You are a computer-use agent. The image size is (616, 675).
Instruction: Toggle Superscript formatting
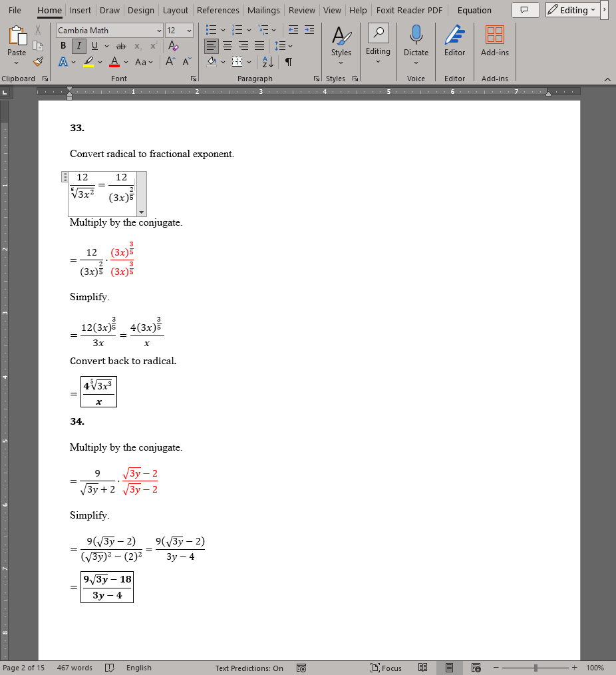coord(154,46)
